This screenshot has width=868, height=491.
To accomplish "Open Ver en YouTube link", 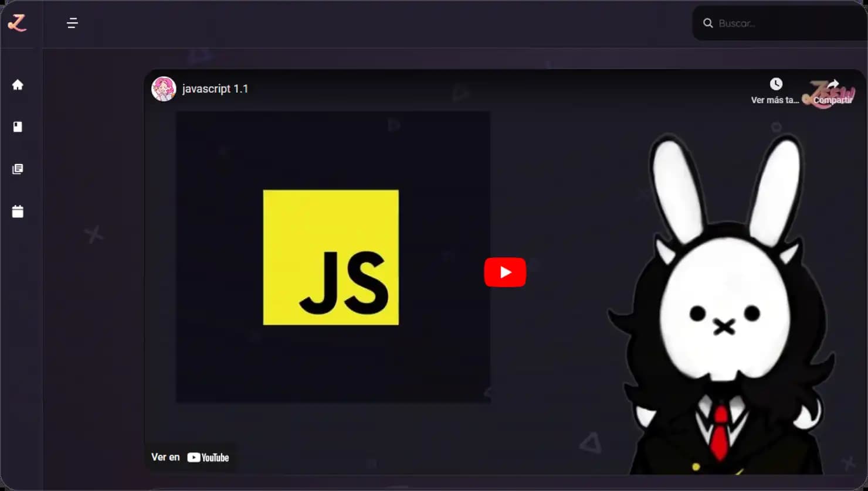I will (x=190, y=457).
